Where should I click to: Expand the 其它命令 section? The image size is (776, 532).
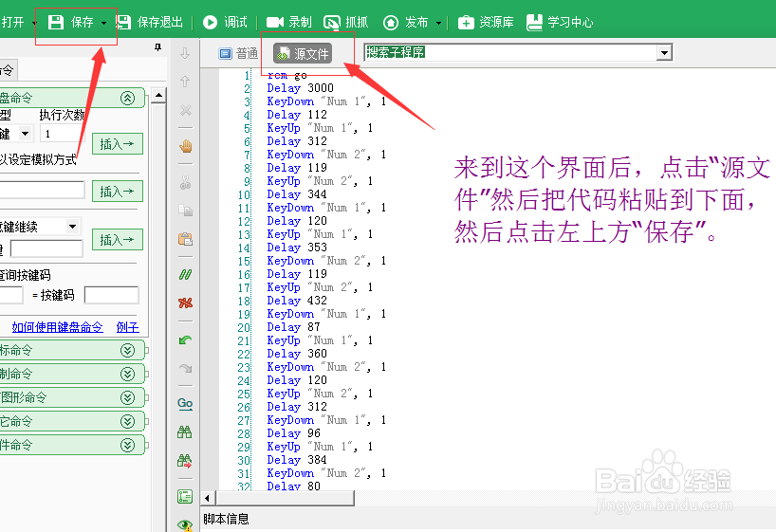[128, 421]
